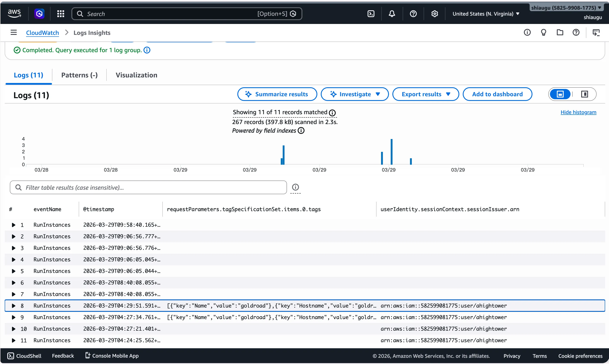Open the region selector United States (N. Virginia)
The width and height of the screenshot is (609, 364).
(486, 14)
